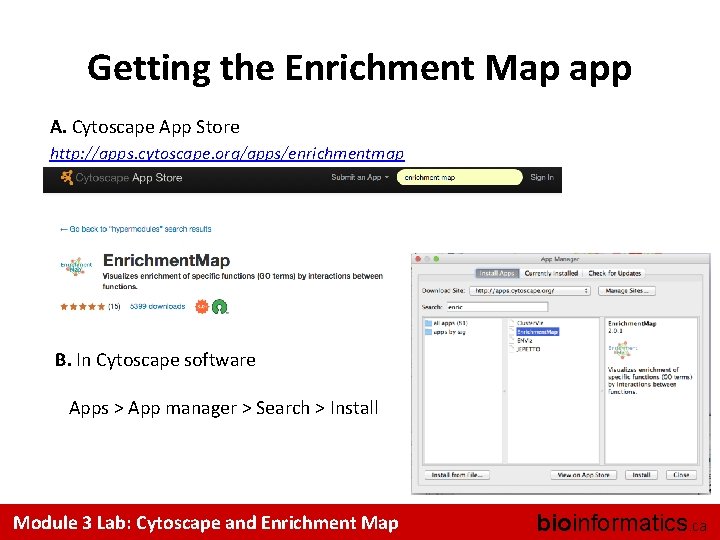Click the red close window dot
Image resolution: width=720 pixels, height=540 pixels.
click(418, 259)
